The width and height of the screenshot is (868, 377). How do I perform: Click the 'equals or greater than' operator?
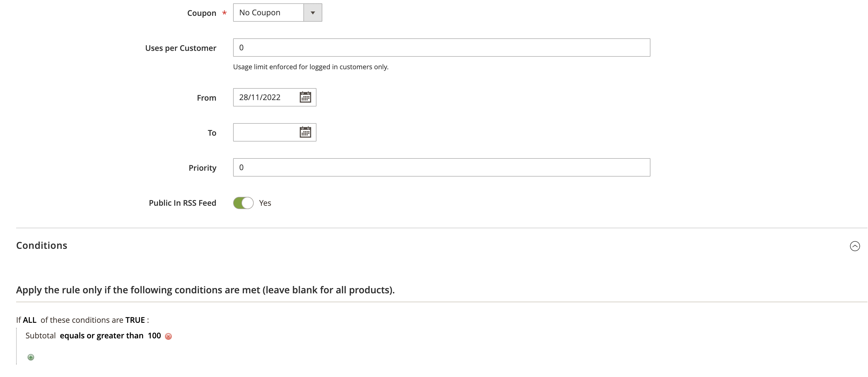101,336
